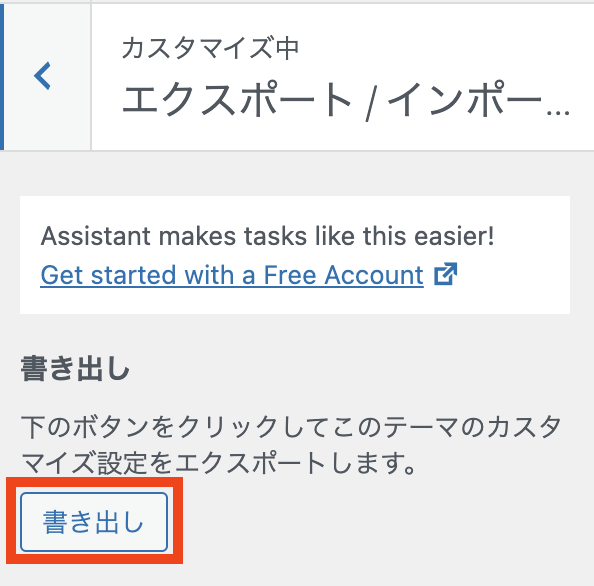Click the Assistant makes tasks easier notice text

[x=267, y=236]
